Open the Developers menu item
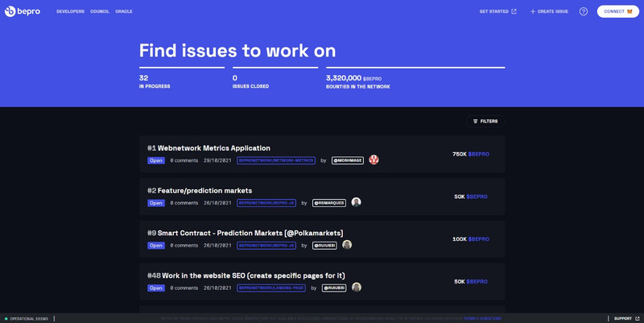This screenshot has height=323, width=644. [70, 11]
